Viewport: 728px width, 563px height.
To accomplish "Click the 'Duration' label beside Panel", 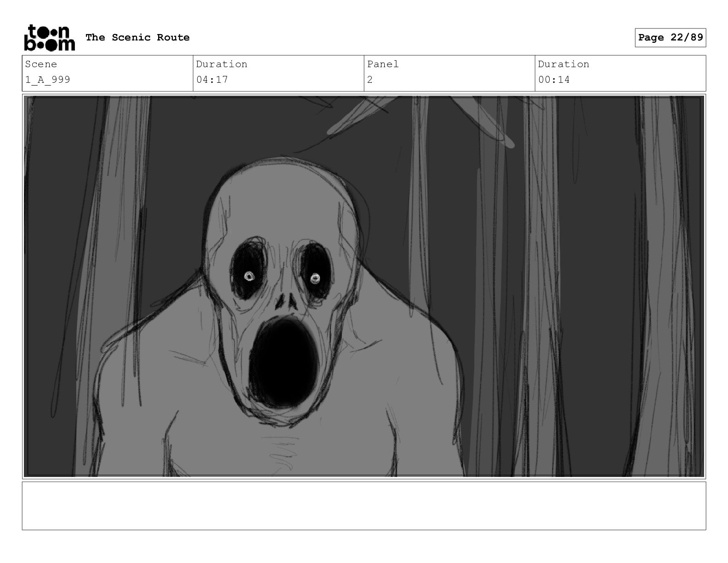I will coord(563,64).
